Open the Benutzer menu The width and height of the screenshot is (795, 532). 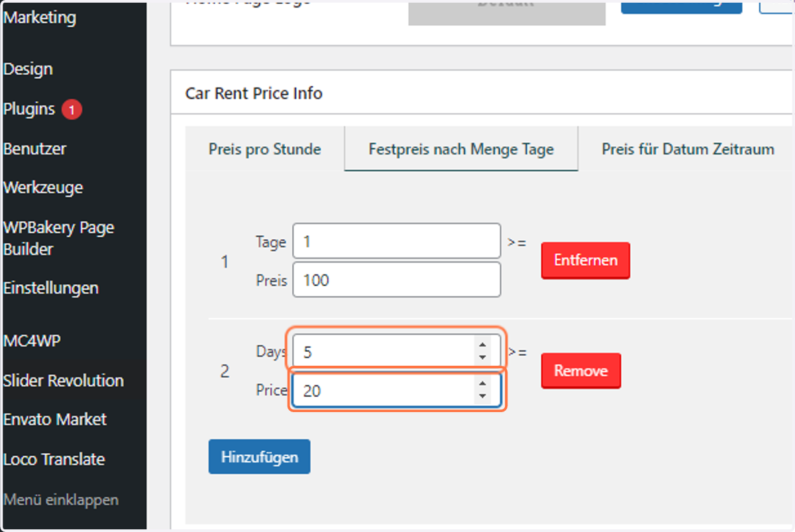pos(35,148)
